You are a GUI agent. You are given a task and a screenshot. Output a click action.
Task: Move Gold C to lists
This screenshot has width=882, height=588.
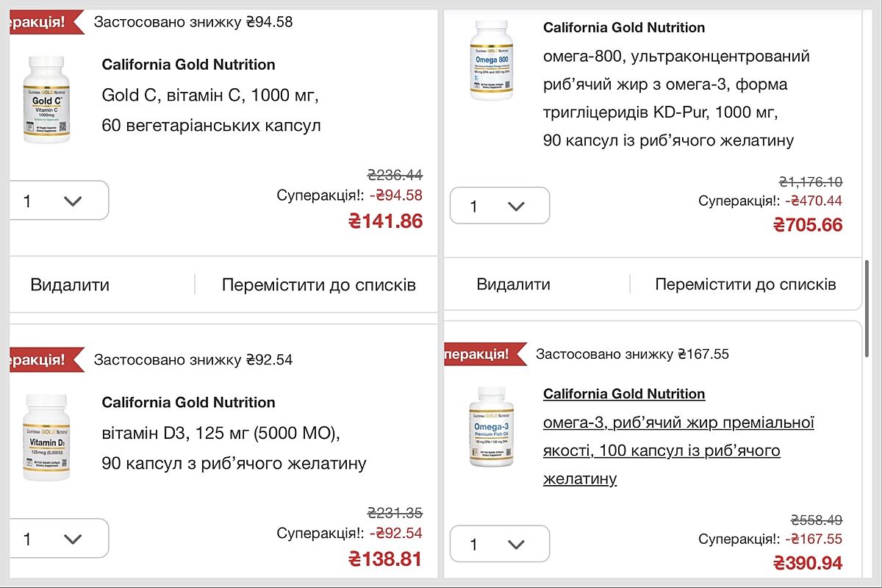[318, 285]
